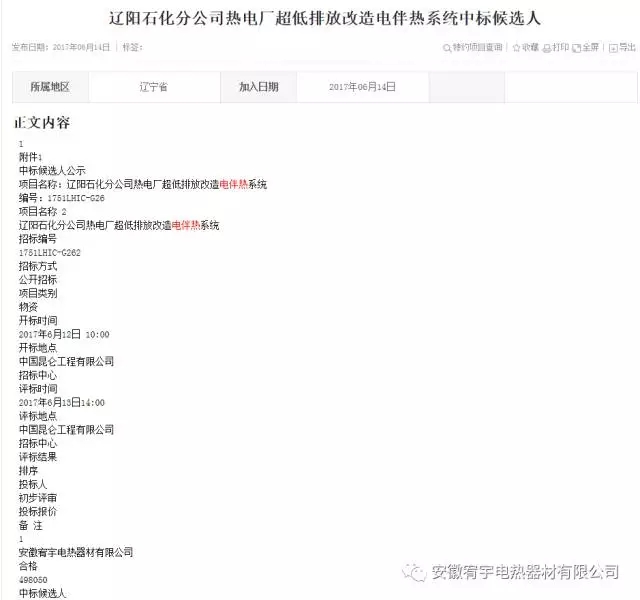Viewport: 640px width, 600px height.
Task: Click the 项目名称 2 line
Action: tap(42, 211)
